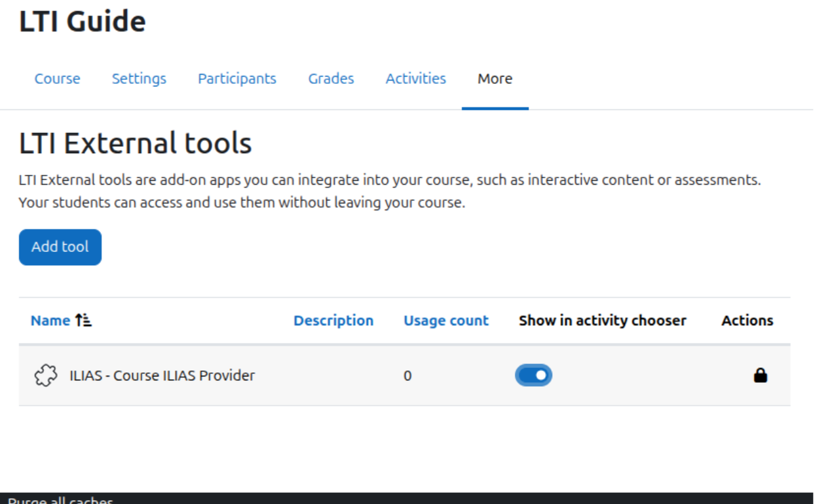Viewport: 830px width, 504px height.
Task: Click the Add tool button
Action: [60, 247]
